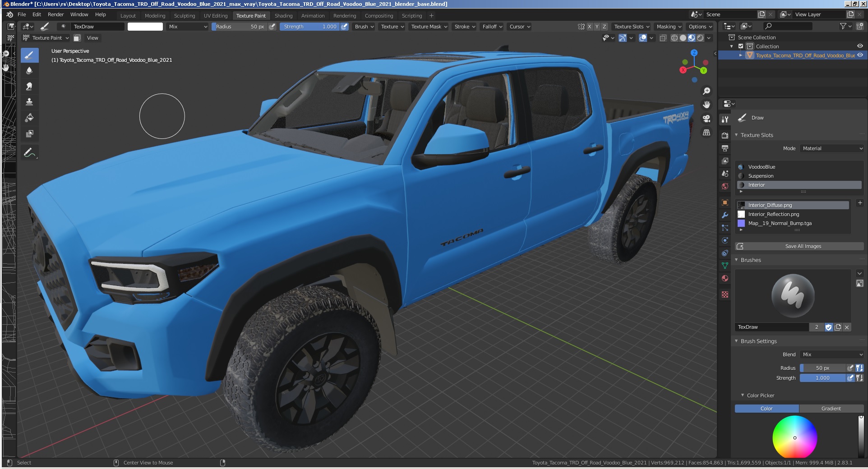Open the Texture Paint mode dropdown

click(46, 38)
